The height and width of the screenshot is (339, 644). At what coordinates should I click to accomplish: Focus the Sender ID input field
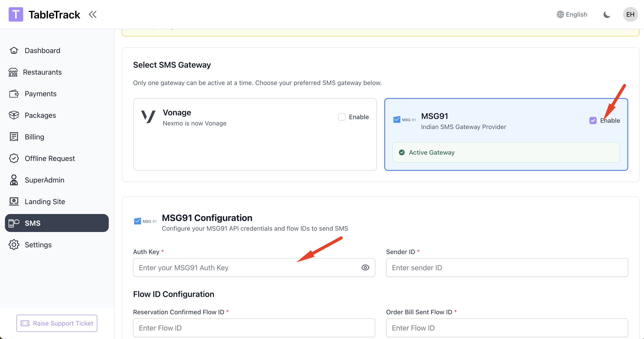click(507, 268)
